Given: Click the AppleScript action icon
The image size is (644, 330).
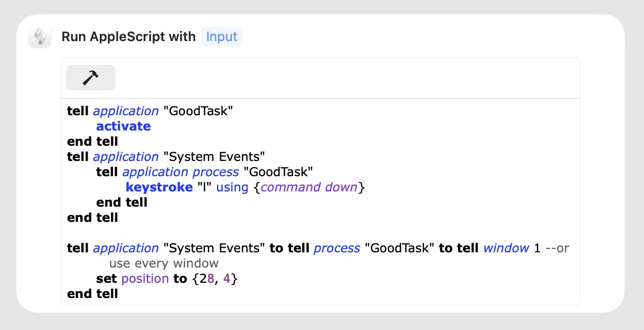Looking at the screenshot, I should coord(40,37).
